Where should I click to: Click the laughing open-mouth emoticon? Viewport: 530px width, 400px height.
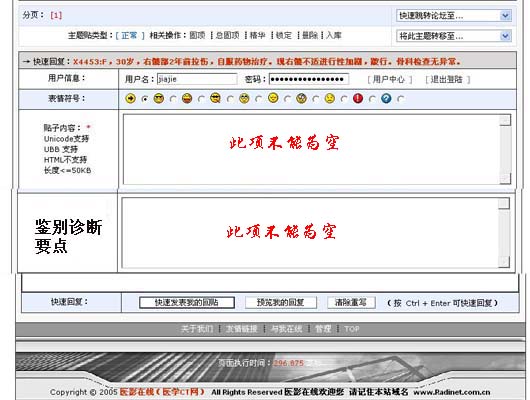[x=187, y=98]
